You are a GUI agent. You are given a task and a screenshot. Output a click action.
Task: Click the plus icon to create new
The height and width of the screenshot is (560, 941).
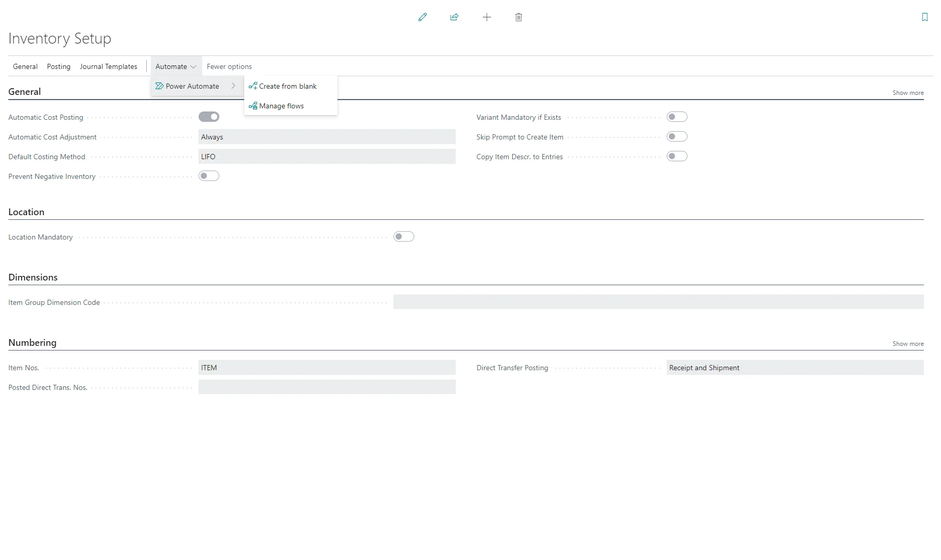point(486,17)
